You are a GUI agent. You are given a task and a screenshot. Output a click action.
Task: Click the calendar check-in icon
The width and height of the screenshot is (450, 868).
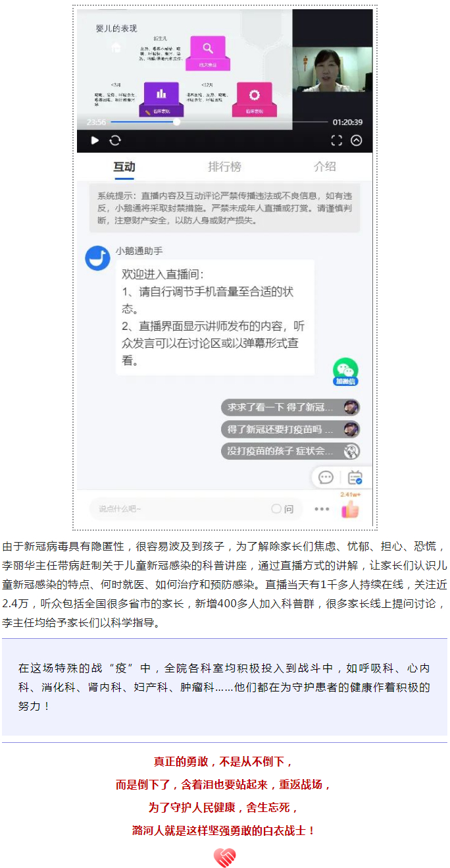[x=355, y=477]
